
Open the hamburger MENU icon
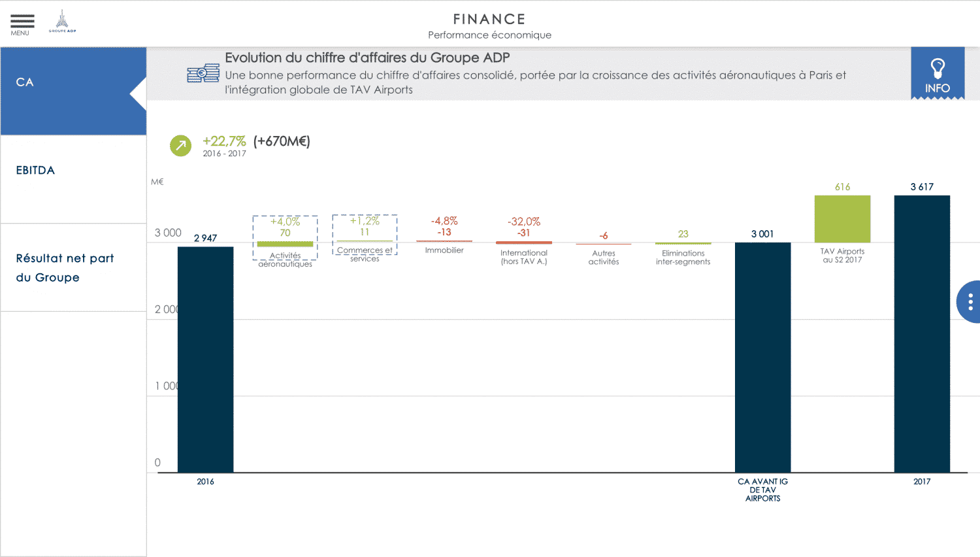click(22, 24)
